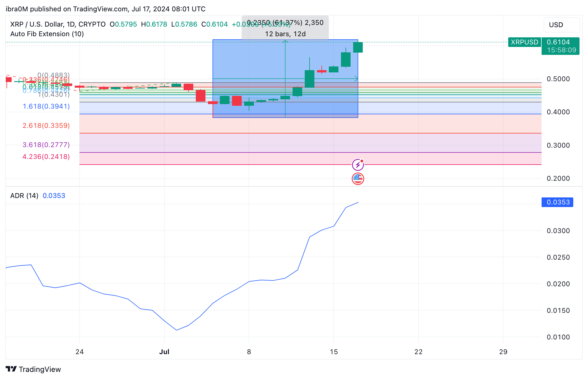Click the blue 0.0353 ADR value tag

(557, 202)
